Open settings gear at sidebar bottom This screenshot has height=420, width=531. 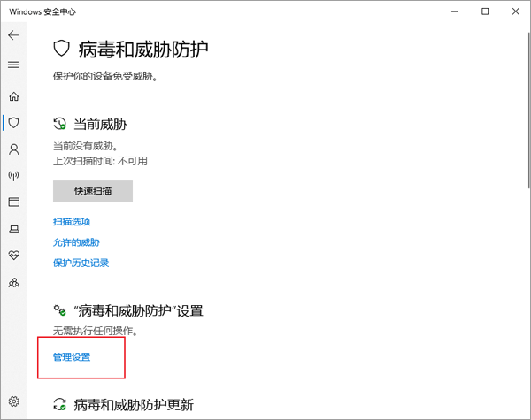(x=13, y=401)
